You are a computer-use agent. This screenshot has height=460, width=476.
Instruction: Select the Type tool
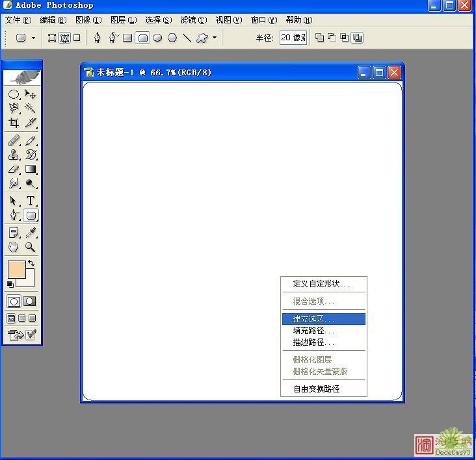click(30, 201)
